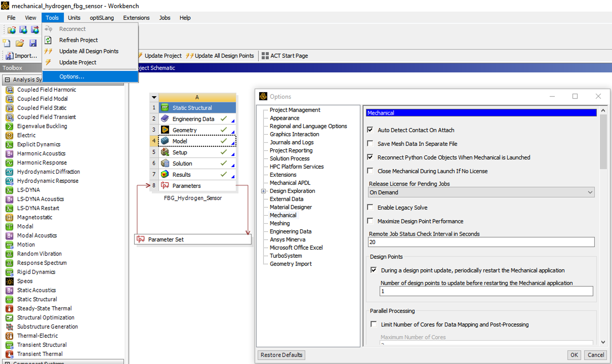
Task: Click the Modal analysis icon
Action: [x=9, y=226]
